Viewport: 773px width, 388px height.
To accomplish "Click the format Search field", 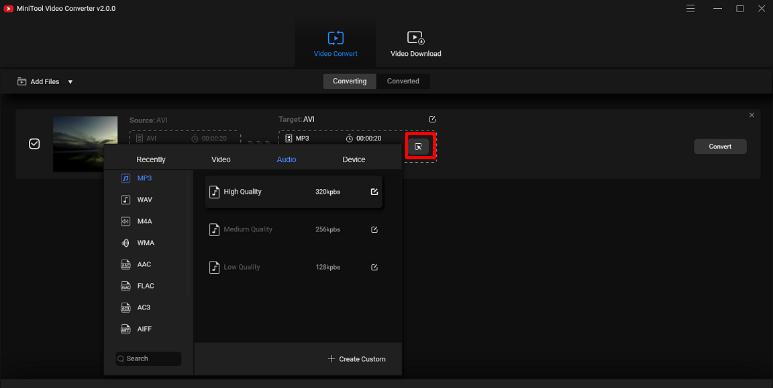I will (x=148, y=358).
